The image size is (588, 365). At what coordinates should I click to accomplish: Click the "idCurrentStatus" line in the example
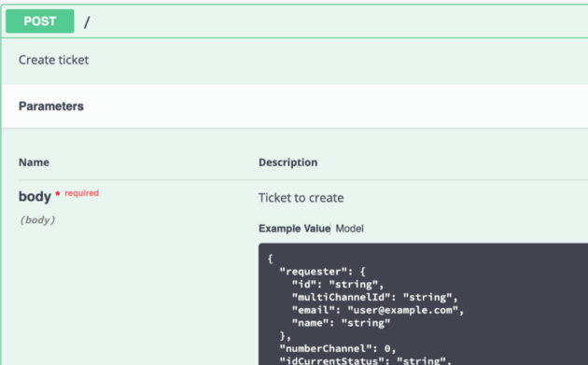coord(365,360)
